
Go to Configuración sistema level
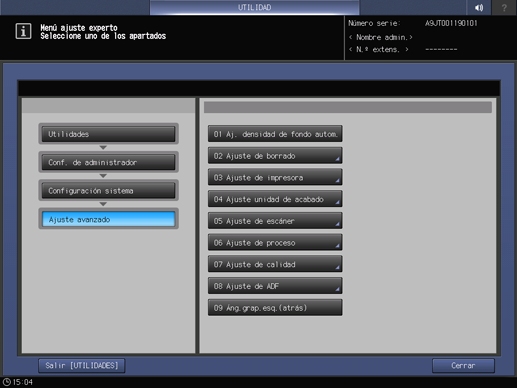click(x=108, y=191)
